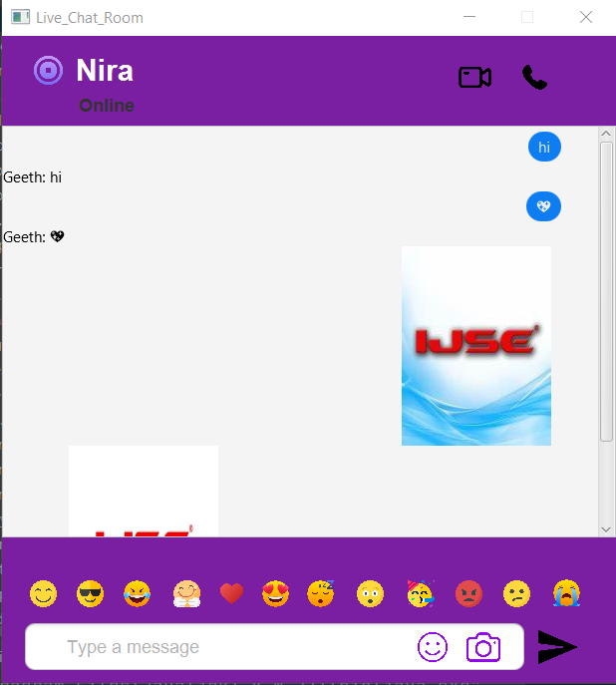Click the blue 'hi' message bubble
Image resolution: width=616 pixels, height=685 pixels.
pyautogui.click(x=544, y=147)
